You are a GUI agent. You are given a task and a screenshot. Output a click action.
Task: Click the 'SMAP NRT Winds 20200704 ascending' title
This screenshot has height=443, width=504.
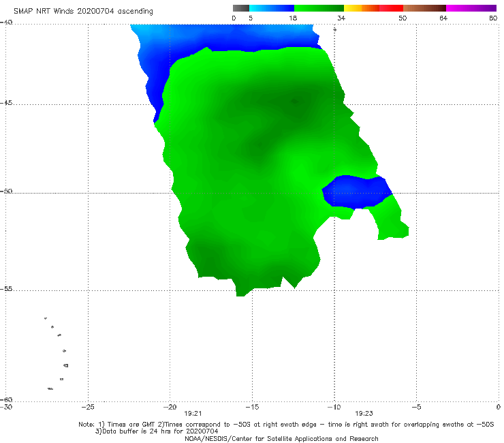83,11
